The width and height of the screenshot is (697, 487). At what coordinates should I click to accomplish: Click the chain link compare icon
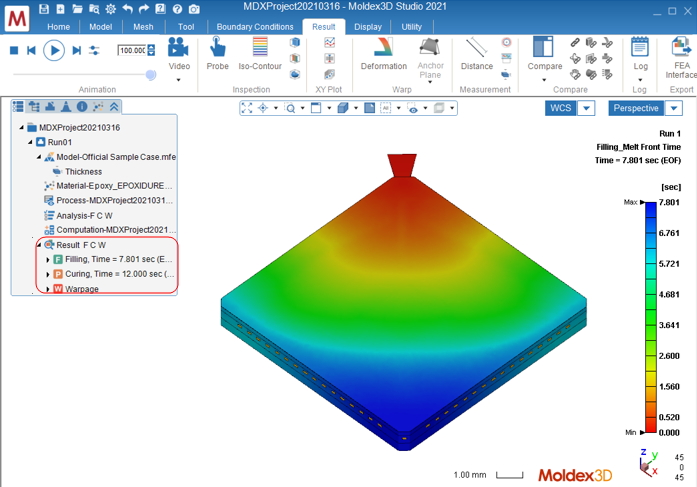click(575, 42)
